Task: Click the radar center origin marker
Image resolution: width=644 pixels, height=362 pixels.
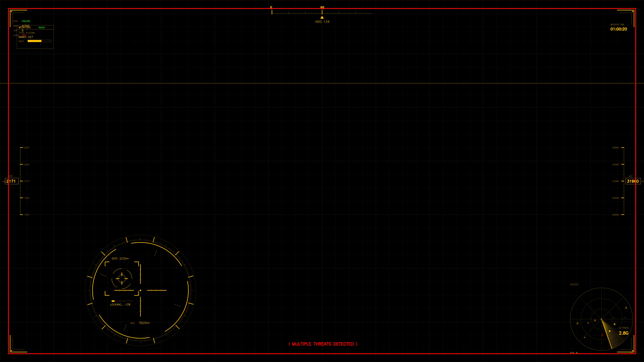Action: pyautogui.click(x=601, y=319)
